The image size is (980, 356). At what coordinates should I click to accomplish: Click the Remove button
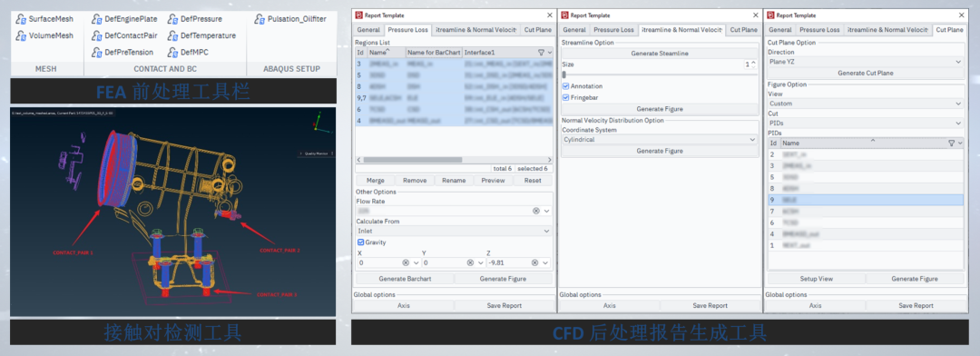pos(415,180)
